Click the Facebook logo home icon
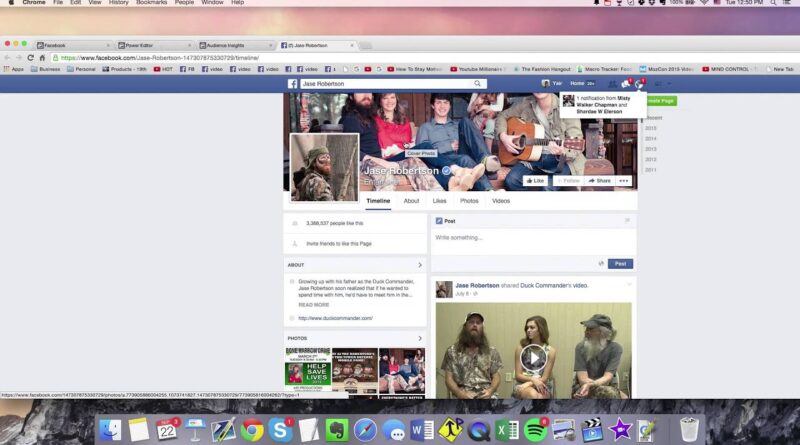The width and height of the screenshot is (800, 445). 294,84
